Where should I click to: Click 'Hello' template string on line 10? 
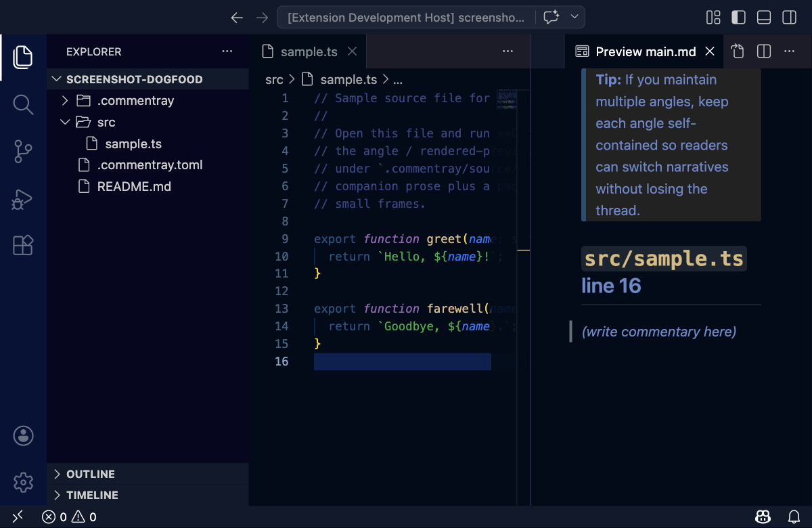tap(403, 257)
